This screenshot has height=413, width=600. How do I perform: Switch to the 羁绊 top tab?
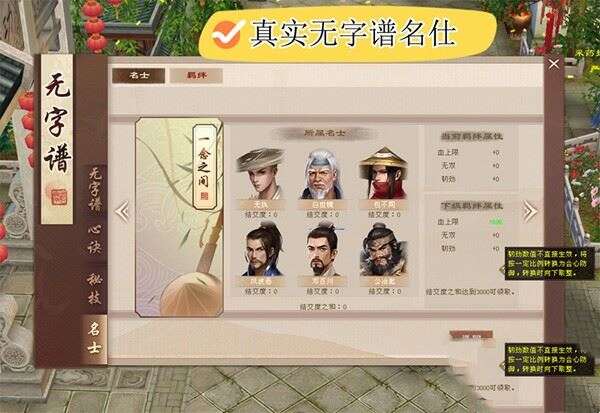click(196, 75)
